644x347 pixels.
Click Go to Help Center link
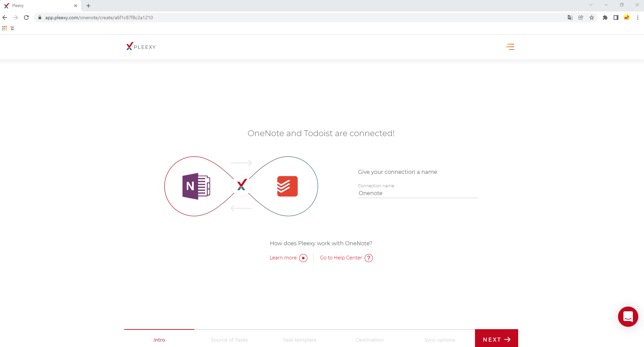[341, 258]
